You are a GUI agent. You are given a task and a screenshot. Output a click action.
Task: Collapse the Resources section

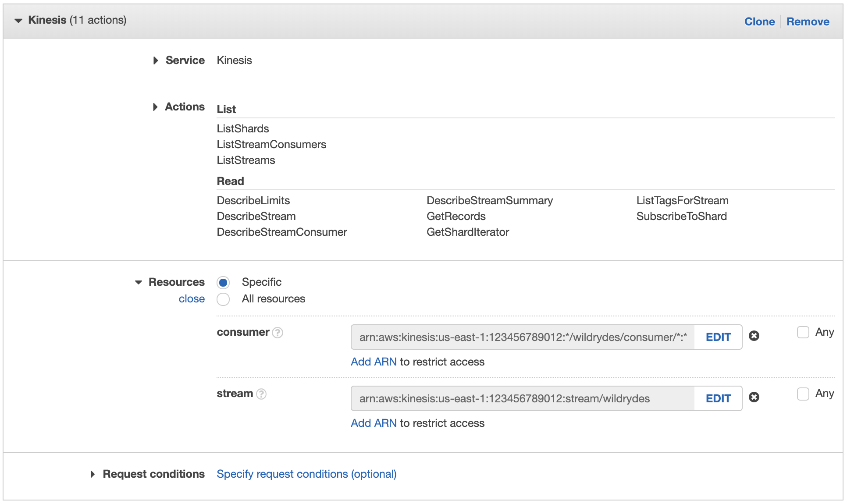(139, 282)
